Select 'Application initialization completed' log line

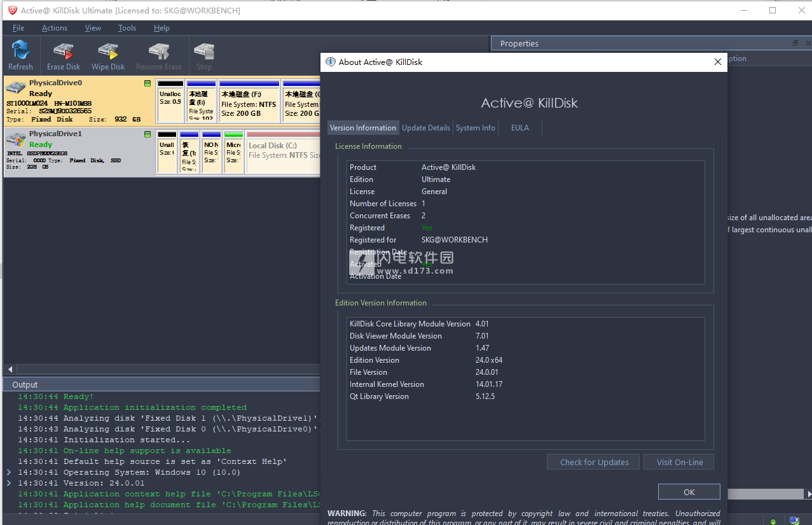[x=132, y=407]
